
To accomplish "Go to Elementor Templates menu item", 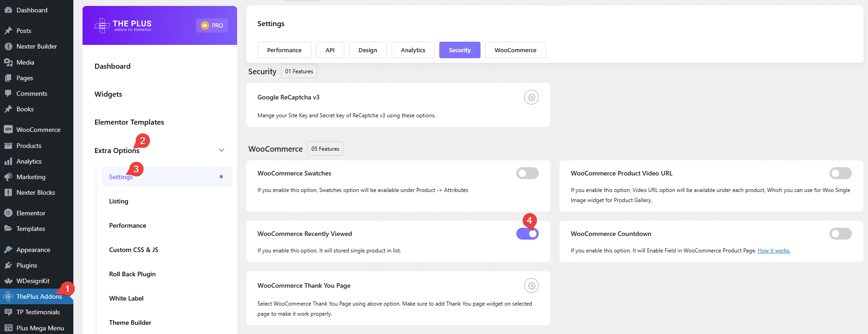I will click(129, 122).
